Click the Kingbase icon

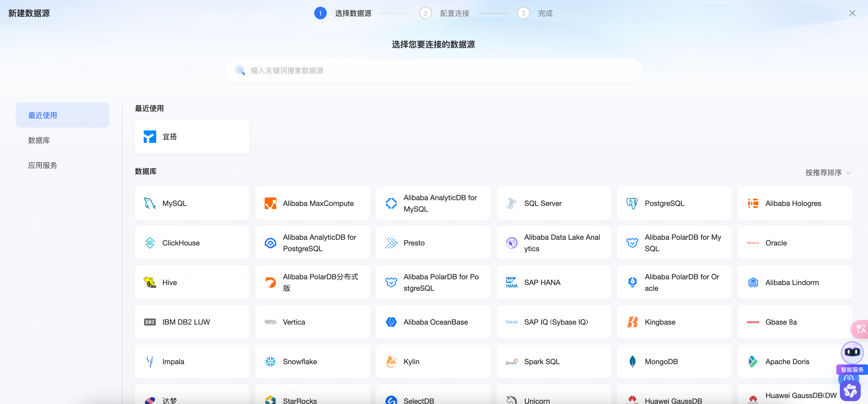(632, 322)
